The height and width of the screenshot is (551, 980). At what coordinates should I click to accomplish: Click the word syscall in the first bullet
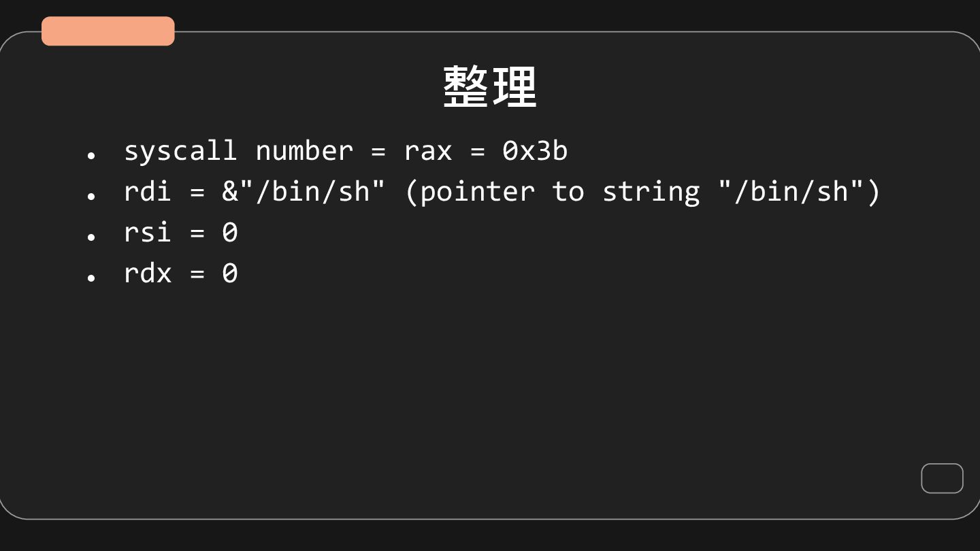point(180,151)
